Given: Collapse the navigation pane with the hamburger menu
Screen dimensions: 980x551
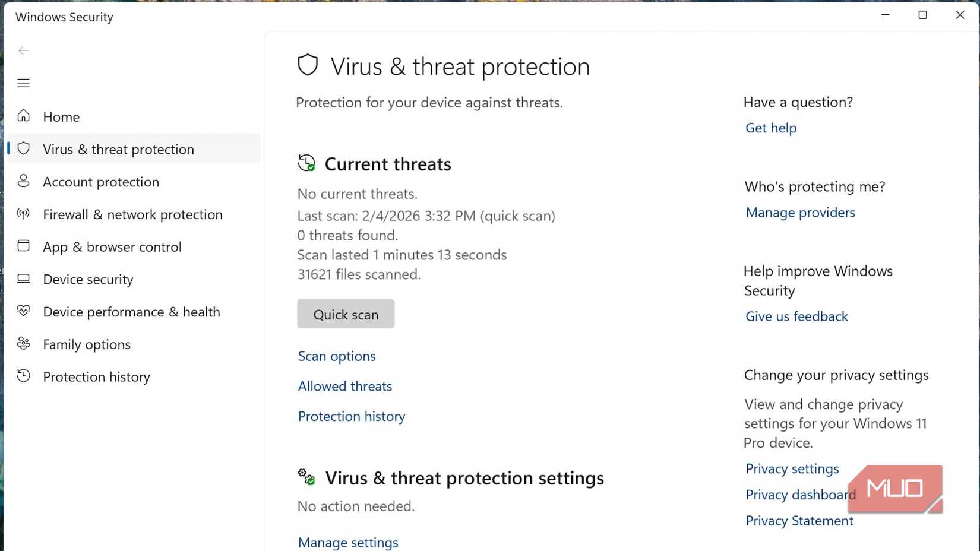Looking at the screenshot, I should [23, 83].
